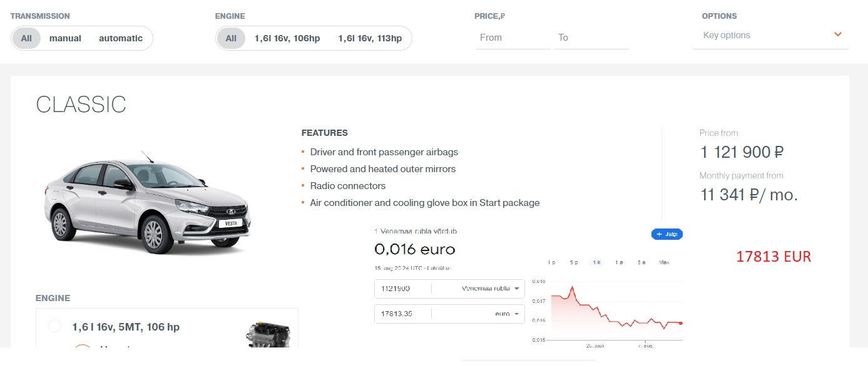
Task: Open the Venemaa rubla currency dropdown
Action: pos(491,289)
